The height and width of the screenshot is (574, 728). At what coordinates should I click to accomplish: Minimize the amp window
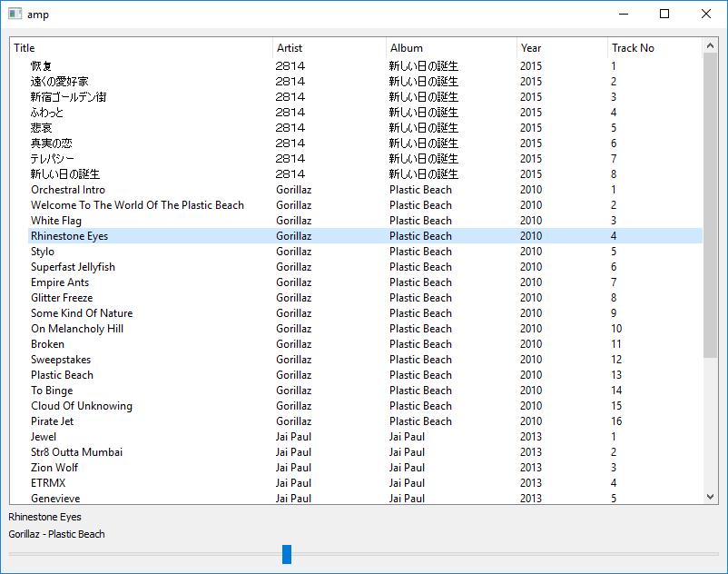coord(624,14)
